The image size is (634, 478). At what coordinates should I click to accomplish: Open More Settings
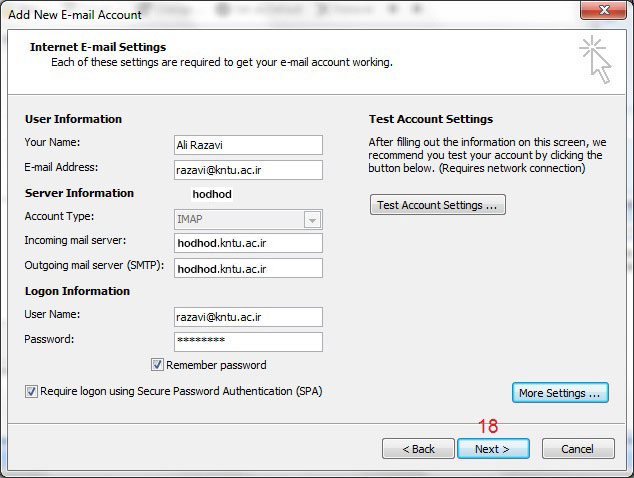tap(560, 393)
